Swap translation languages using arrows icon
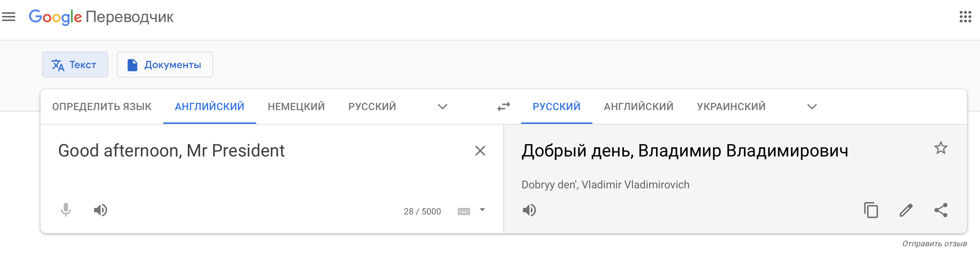 503,107
